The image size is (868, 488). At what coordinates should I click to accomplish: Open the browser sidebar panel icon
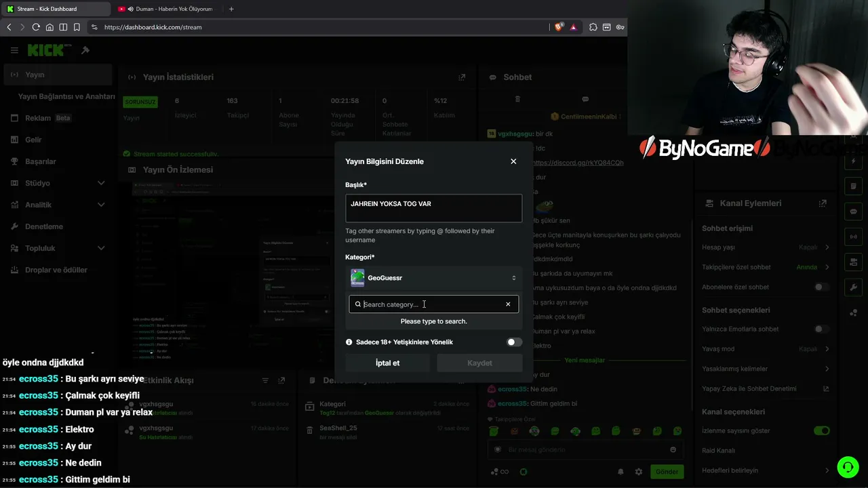pyautogui.click(x=63, y=27)
